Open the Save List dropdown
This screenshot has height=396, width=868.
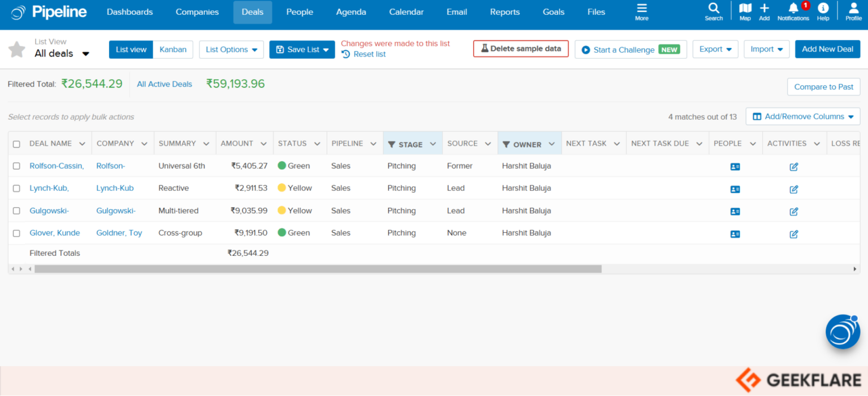tap(302, 49)
